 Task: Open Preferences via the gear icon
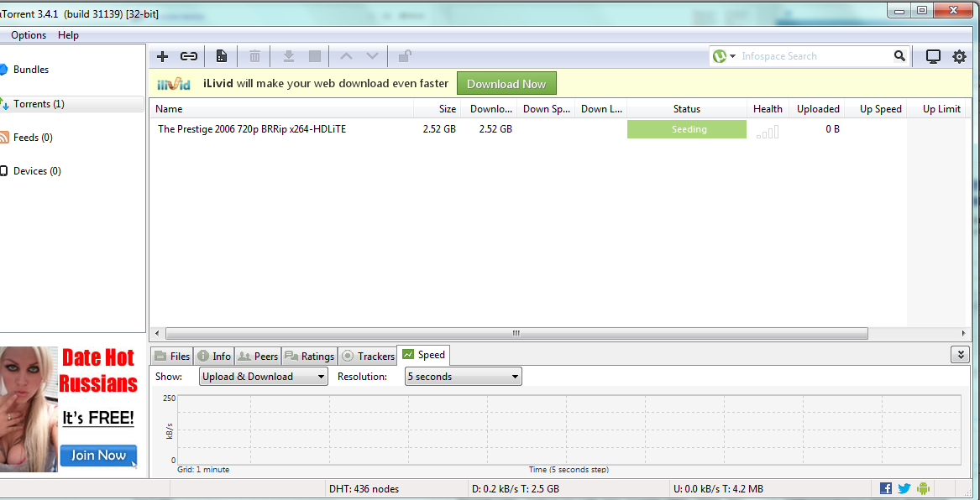tap(959, 57)
